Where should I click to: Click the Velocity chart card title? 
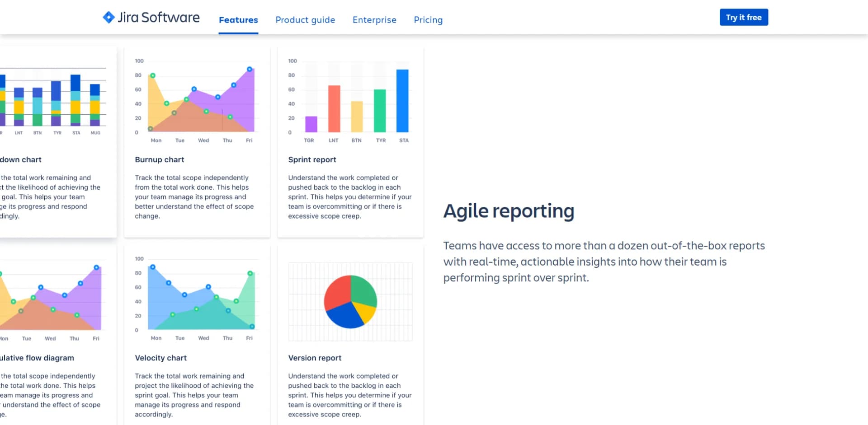(x=160, y=358)
